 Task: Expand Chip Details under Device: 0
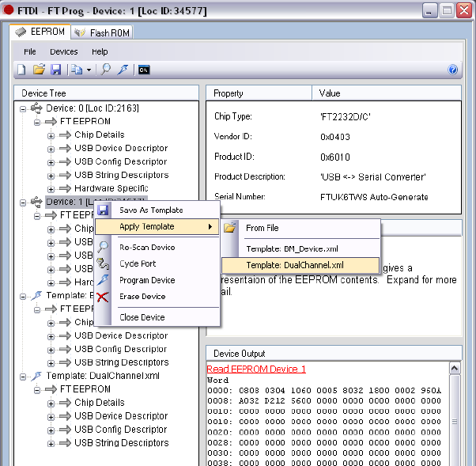click(51, 135)
